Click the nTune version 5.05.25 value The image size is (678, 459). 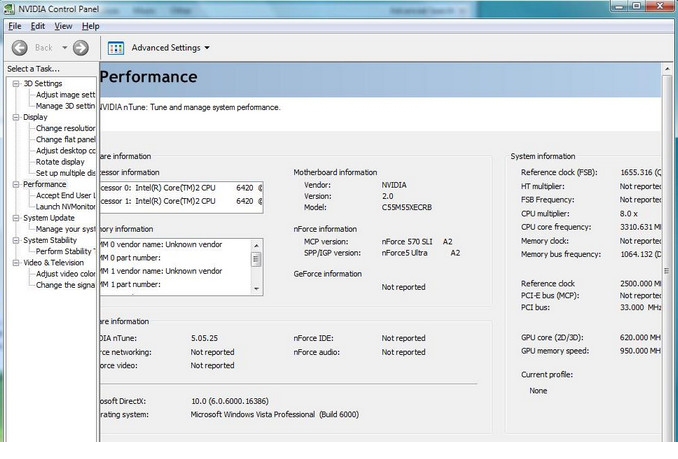205,338
